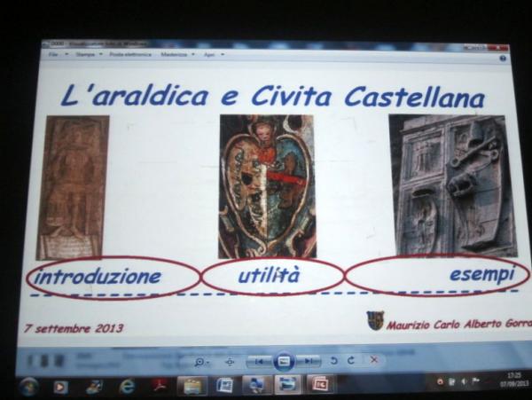Viewport: 532px width, 400px height.
Task: Click the date '7 settembre 2013'
Action: click(x=74, y=328)
